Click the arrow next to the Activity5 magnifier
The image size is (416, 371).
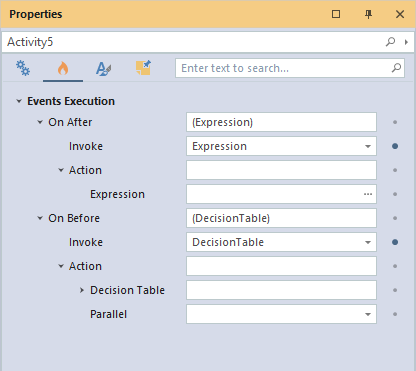[406, 42]
